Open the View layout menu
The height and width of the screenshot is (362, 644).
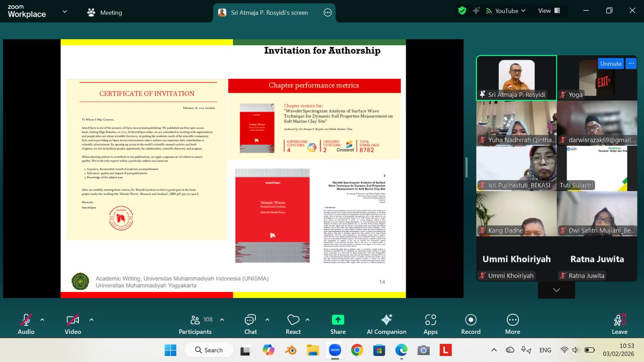pos(549,11)
